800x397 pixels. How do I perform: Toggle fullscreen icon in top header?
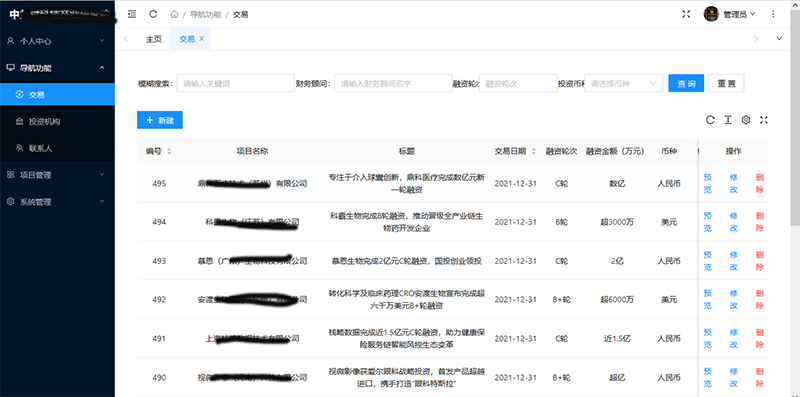click(x=686, y=14)
